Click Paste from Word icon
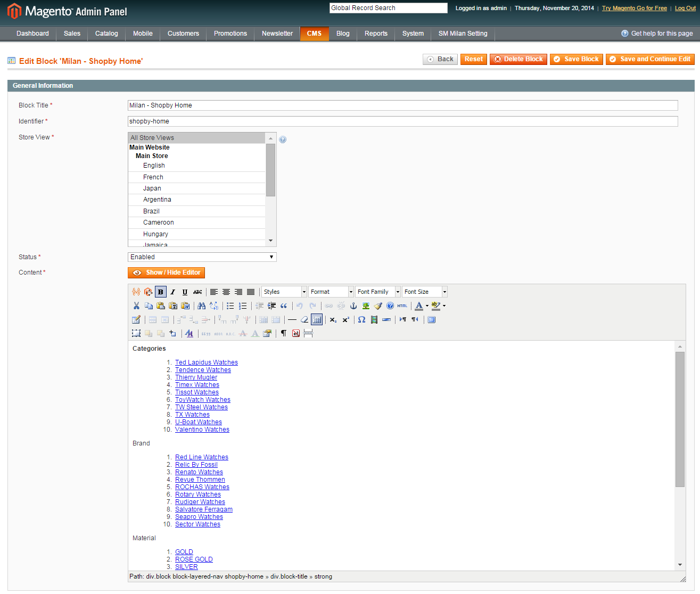 coord(185,306)
